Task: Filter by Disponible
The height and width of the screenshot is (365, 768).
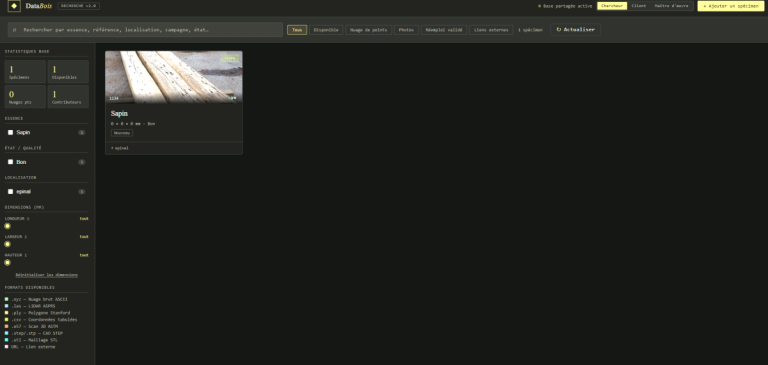Action: pyautogui.click(x=326, y=30)
